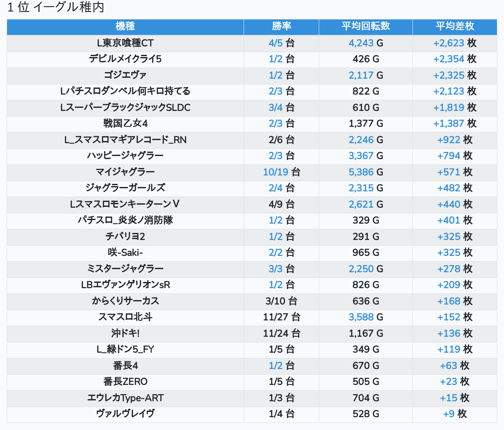The height and width of the screenshot is (430, 504).
Task: Select the +23 枚 difference value
Action: [x=455, y=382]
